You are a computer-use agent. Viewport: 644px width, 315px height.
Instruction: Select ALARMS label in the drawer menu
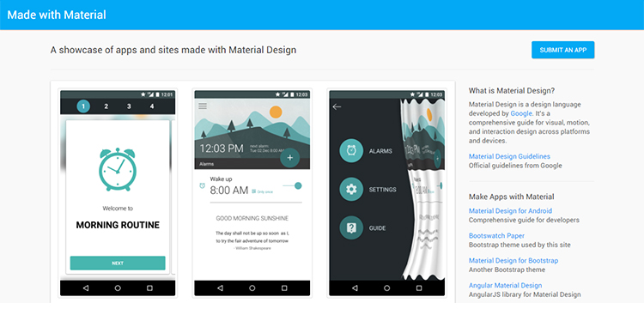pyautogui.click(x=380, y=151)
